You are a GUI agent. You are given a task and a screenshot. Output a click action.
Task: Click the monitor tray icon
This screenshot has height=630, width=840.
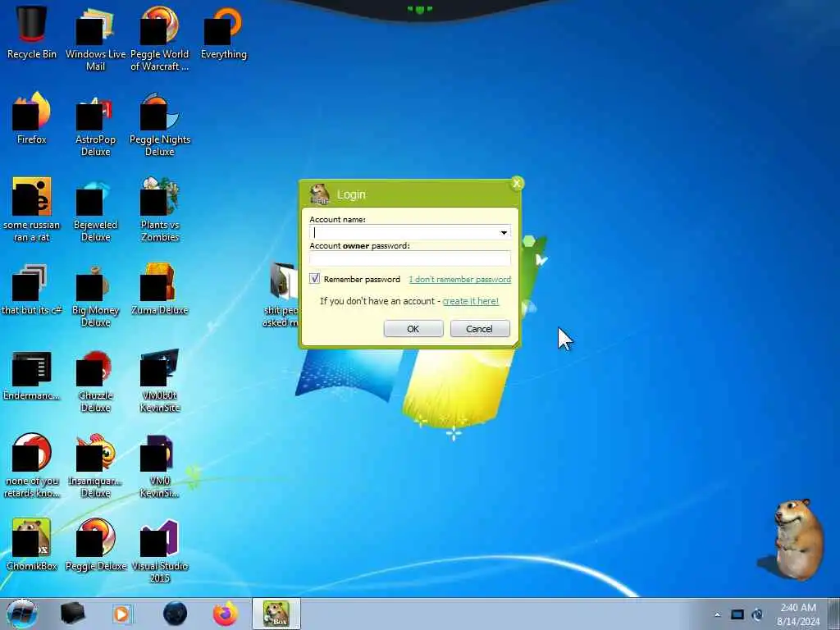click(737, 614)
